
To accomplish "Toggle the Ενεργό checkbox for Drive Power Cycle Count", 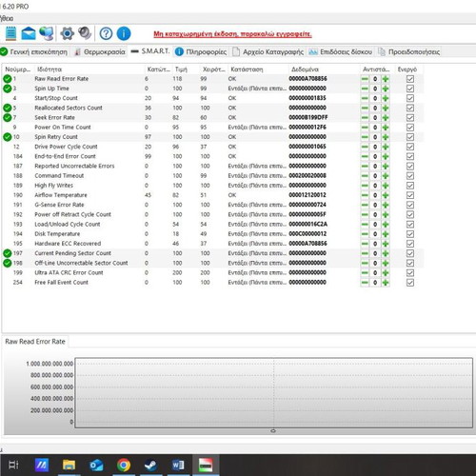I will pos(410,147).
